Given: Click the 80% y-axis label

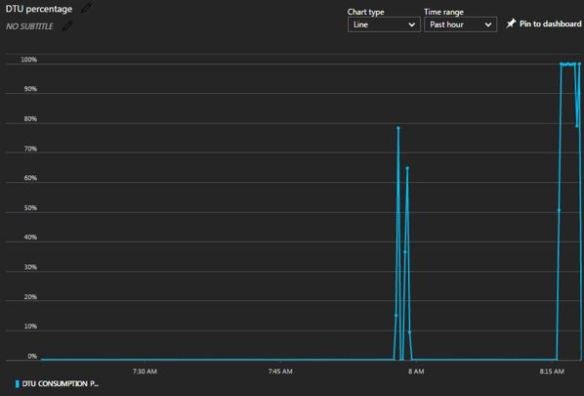Looking at the screenshot, I should 31,119.
